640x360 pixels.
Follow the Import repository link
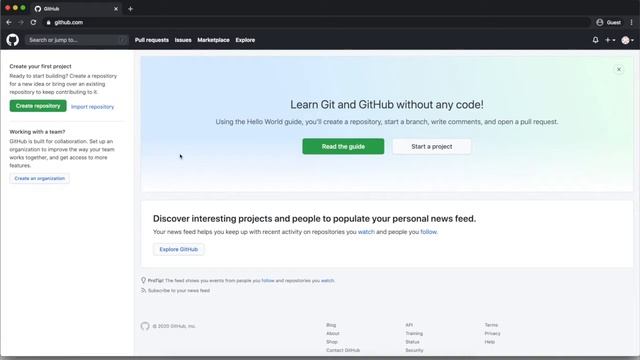93,107
